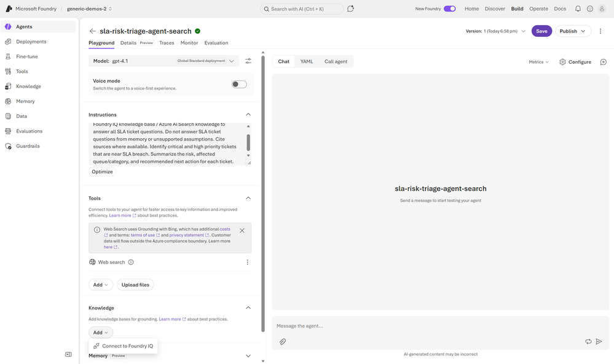Open the Metrics dropdown
614x364 pixels.
(539, 62)
